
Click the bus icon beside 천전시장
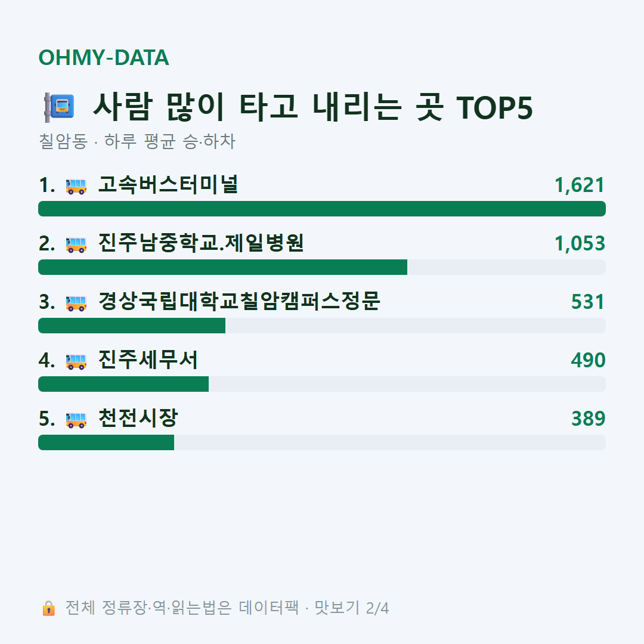[x=76, y=419]
